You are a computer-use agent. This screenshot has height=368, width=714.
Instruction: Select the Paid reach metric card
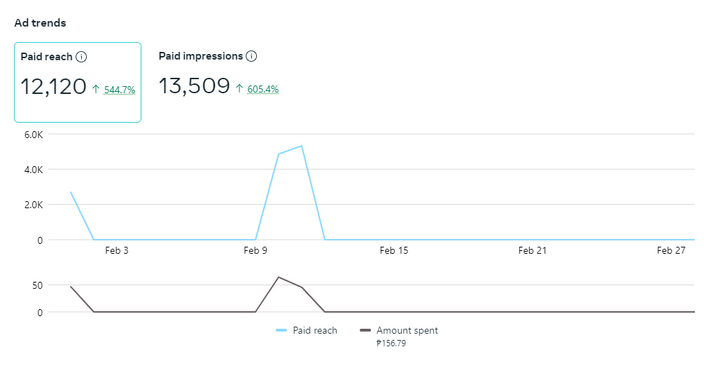[78, 82]
